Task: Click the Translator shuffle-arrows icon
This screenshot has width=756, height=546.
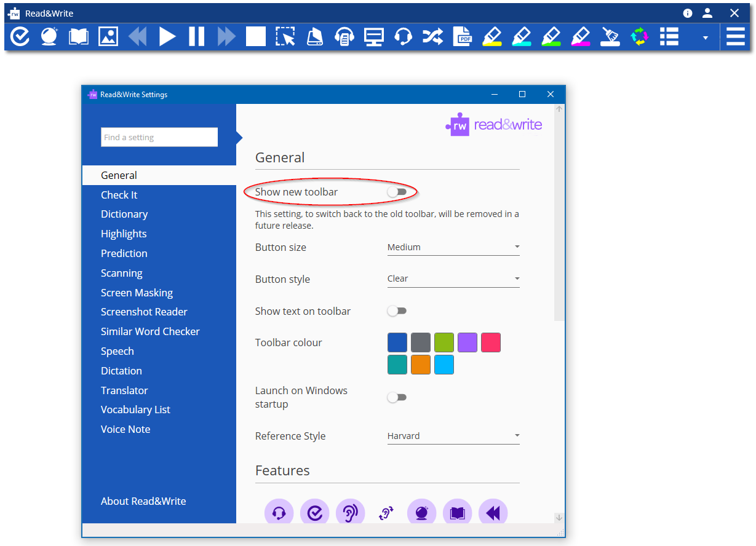Action: [432, 36]
